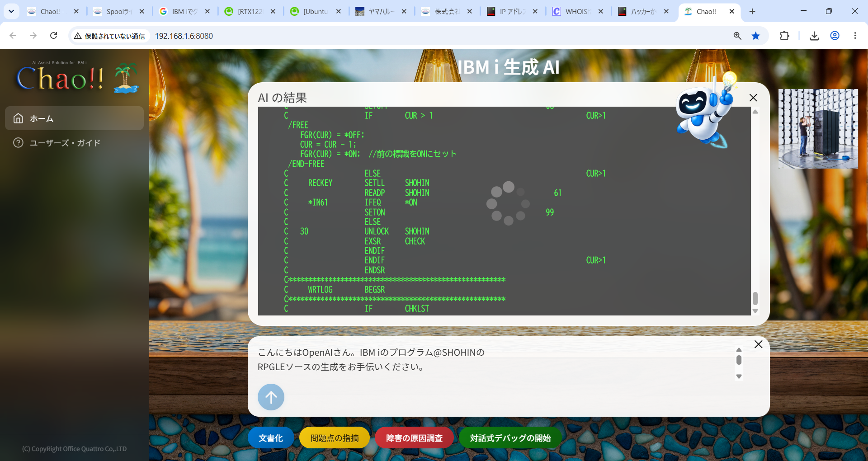This screenshot has width=868, height=461.
Task: Close the WHOIS tab
Action: [601, 11]
